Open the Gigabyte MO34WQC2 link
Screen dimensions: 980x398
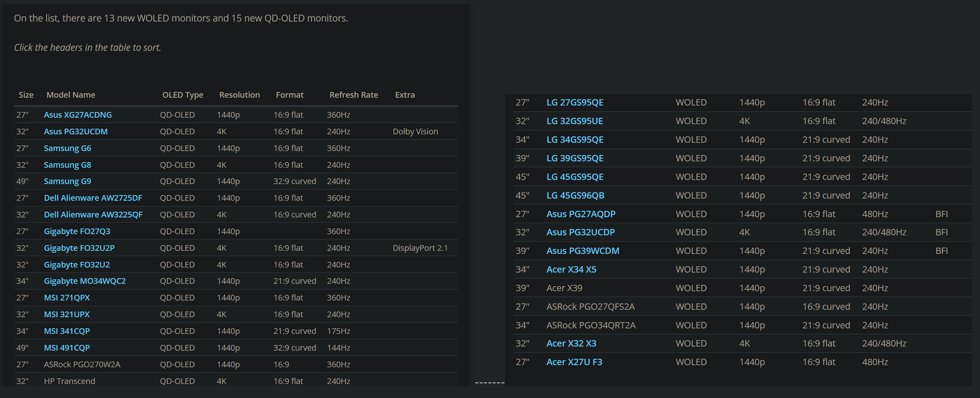[x=85, y=281]
